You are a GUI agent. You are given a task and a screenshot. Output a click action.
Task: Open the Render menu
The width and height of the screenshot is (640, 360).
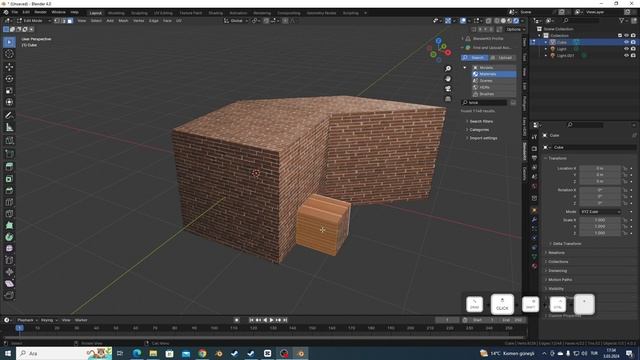40,12
